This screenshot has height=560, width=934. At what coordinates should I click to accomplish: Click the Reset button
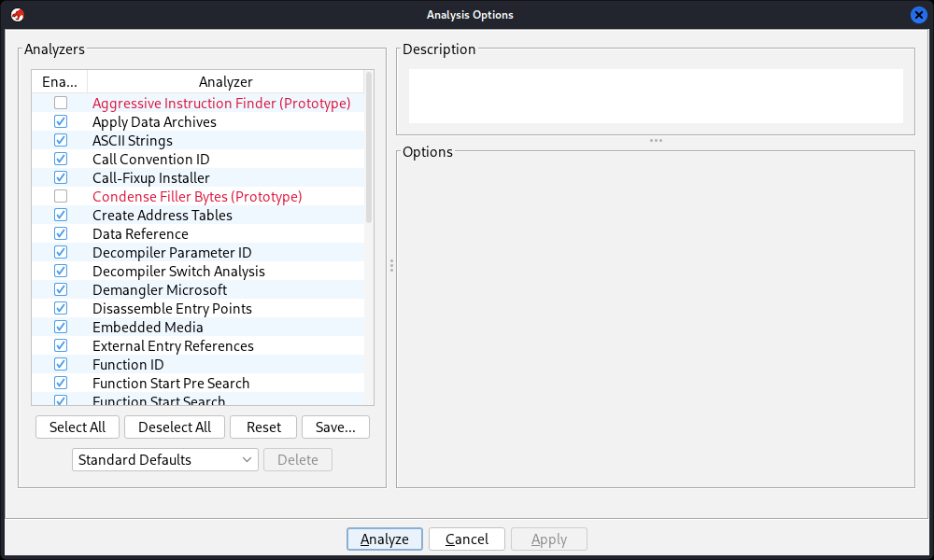[263, 427]
